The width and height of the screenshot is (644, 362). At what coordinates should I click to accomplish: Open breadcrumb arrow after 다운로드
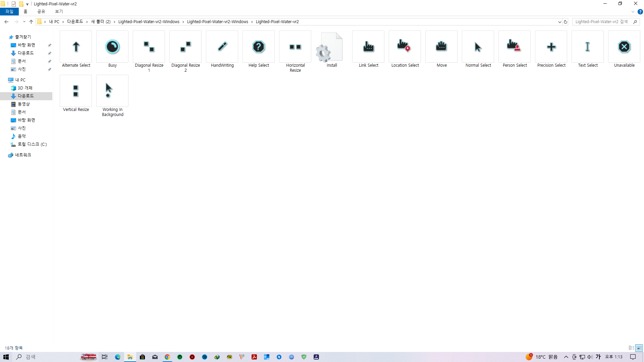[87, 22]
